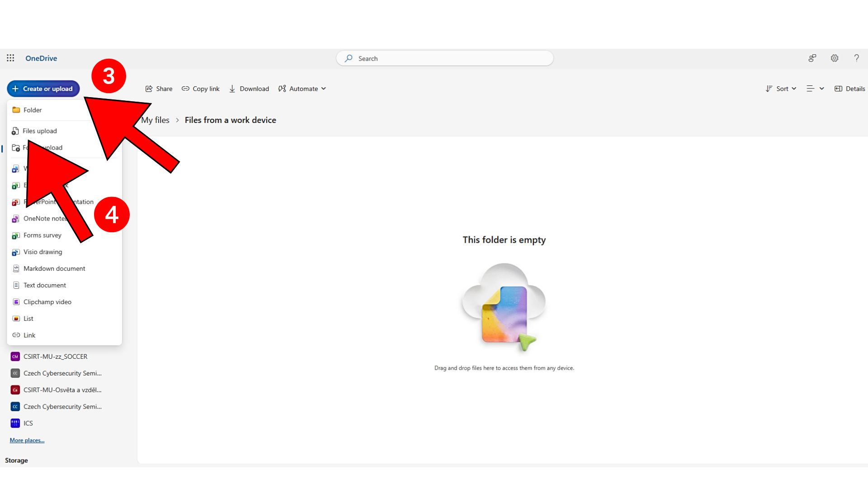Go to My files breadcrumb
The width and height of the screenshot is (868, 488).
(155, 120)
